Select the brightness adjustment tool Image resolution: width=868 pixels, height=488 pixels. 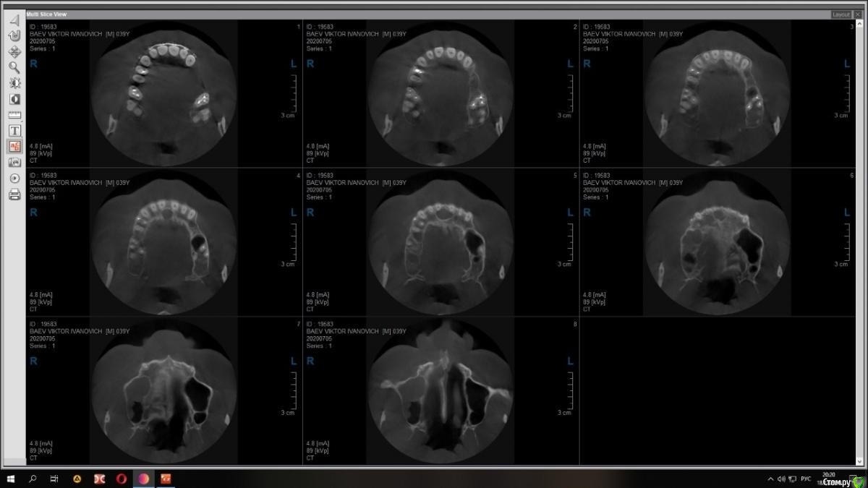14,83
